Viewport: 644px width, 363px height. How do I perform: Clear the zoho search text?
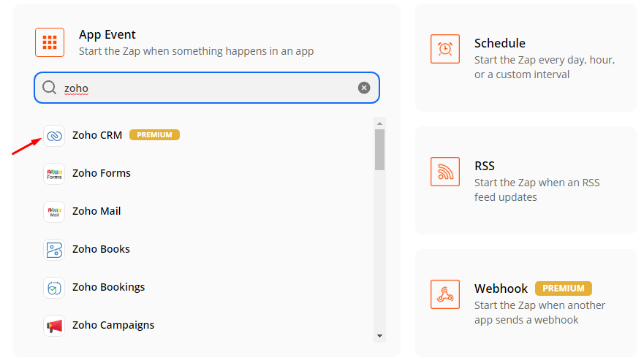364,88
